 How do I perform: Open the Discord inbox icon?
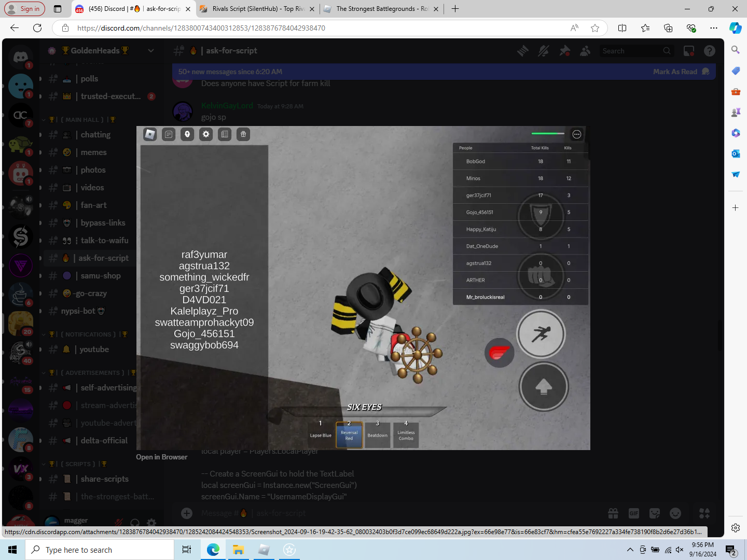point(689,51)
